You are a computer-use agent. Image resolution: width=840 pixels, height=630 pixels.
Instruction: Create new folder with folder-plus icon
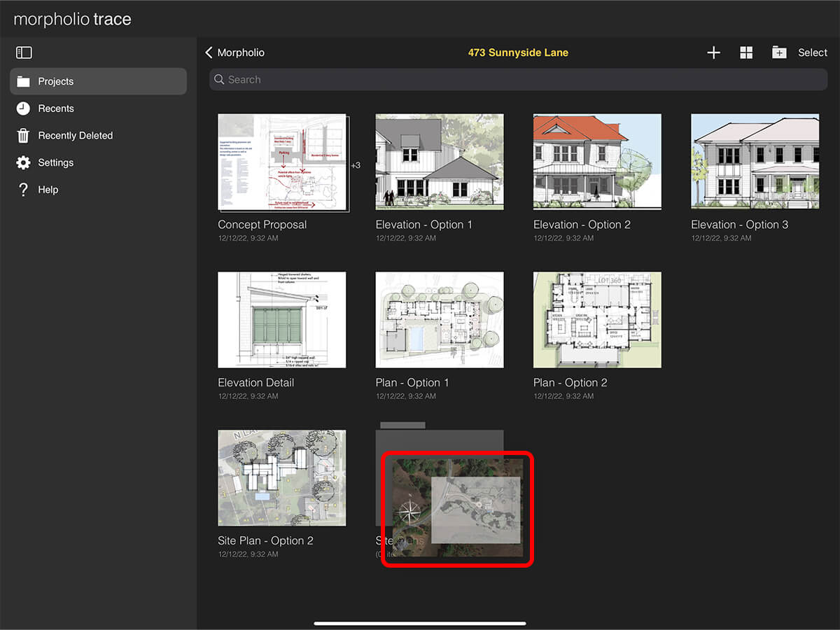pyautogui.click(x=779, y=52)
